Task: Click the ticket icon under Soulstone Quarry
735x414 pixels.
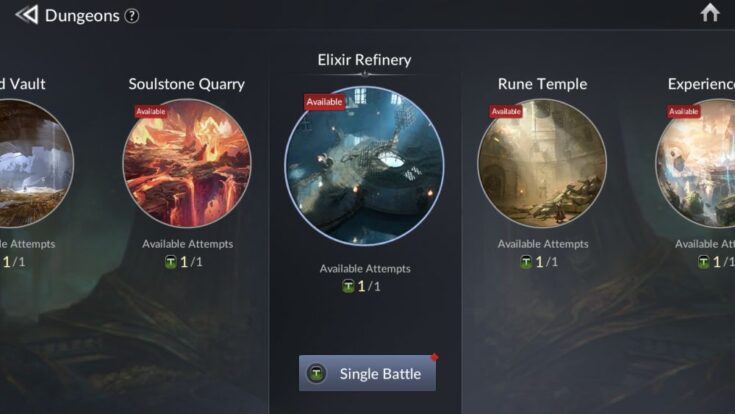Action: click(x=171, y=262)
